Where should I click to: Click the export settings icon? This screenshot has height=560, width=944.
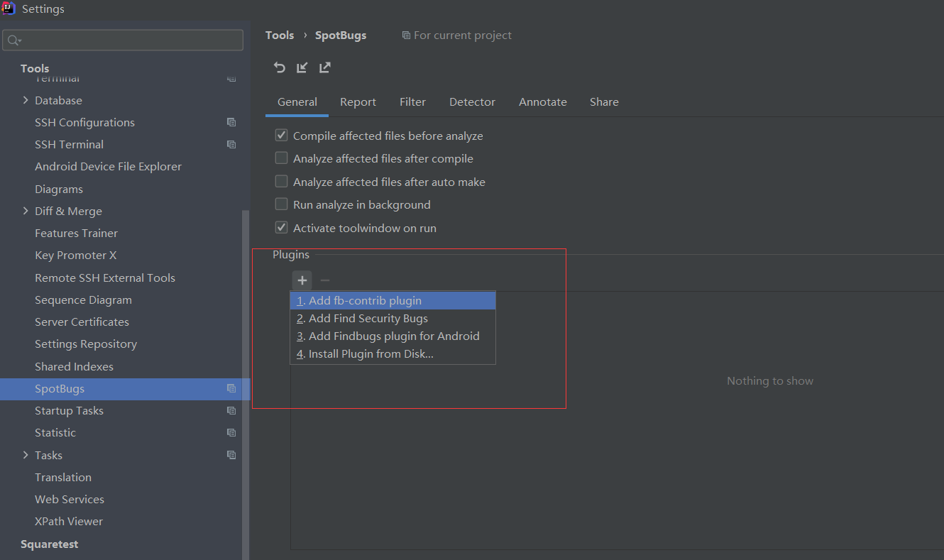(325, 67)
